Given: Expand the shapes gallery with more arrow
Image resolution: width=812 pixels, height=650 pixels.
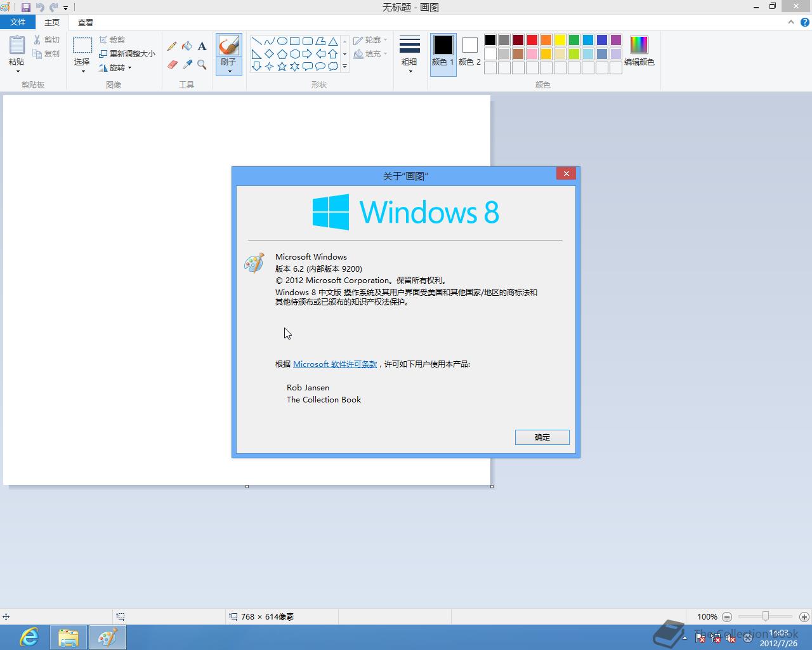Looking at the screenshot, I should click(345, 67).
